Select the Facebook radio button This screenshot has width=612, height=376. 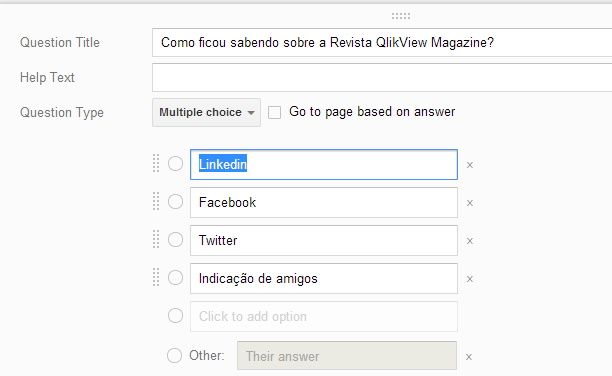point(175,201)
